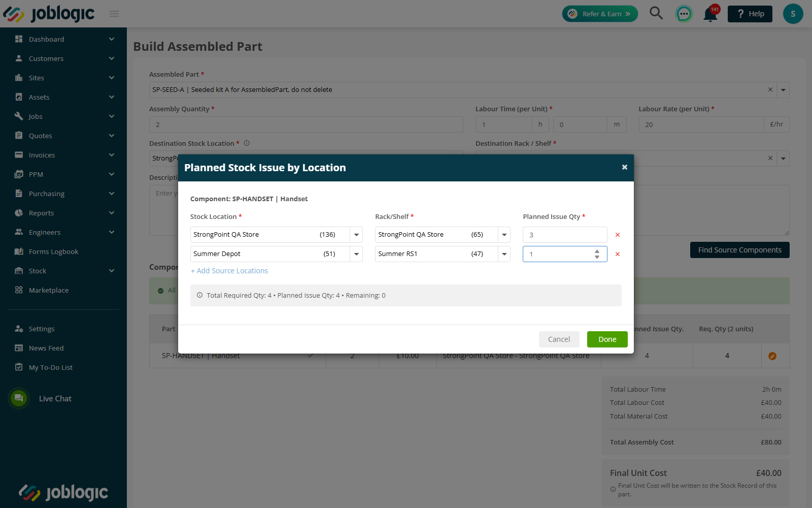
Task: Close the Planned Stock Issue dialog
Action: pos(625,167)
